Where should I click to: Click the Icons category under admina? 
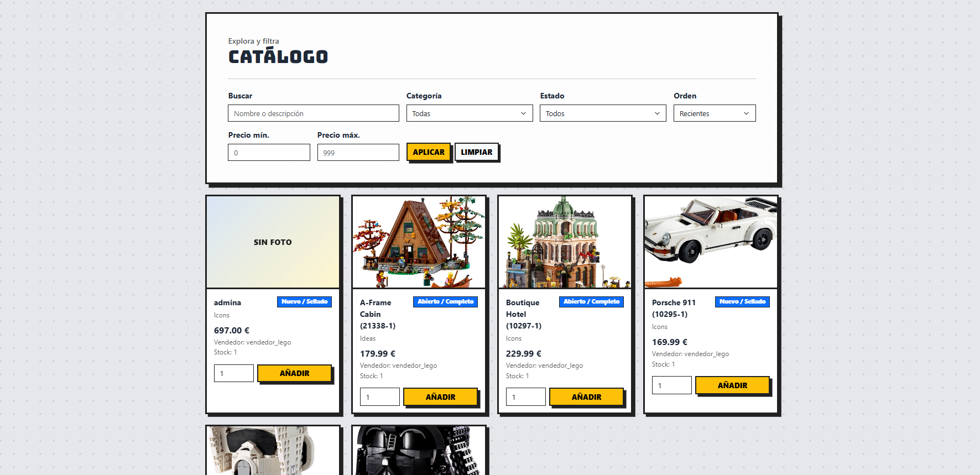[222, 315]
